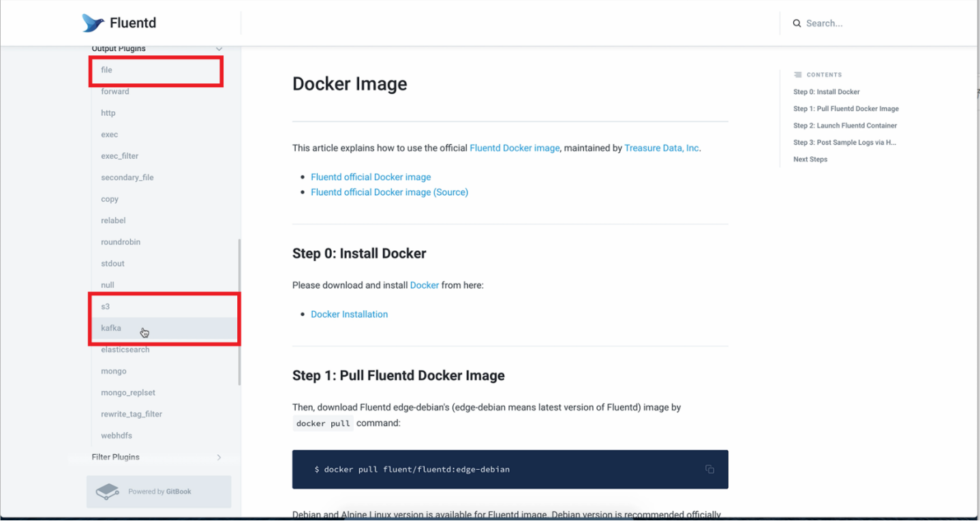Image resolution: width=980 pixels, height=521 pixels.
Task: Click the Contents list icon
Action: click(797, 75)
